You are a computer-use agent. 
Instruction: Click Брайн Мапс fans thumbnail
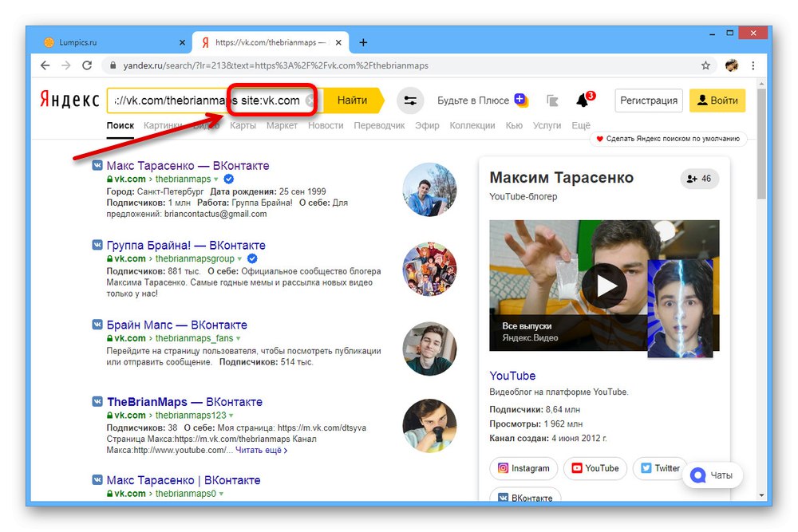click(429, 349)
